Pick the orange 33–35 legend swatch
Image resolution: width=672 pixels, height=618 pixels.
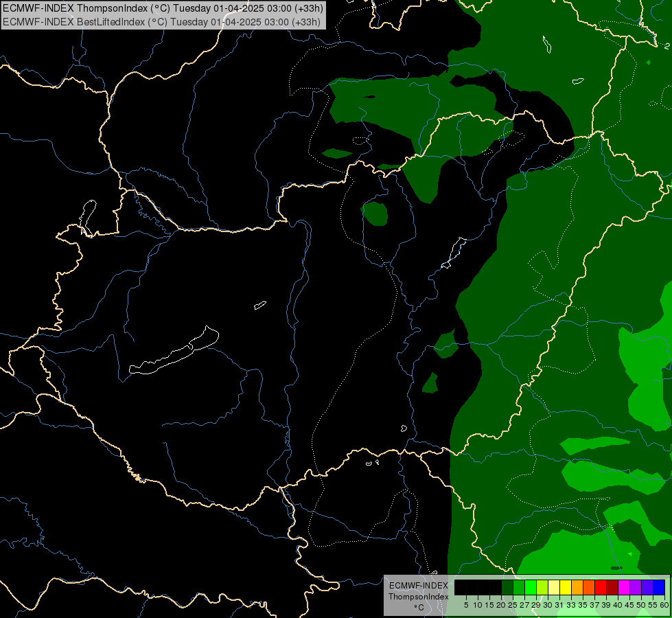tap(577, 587)
